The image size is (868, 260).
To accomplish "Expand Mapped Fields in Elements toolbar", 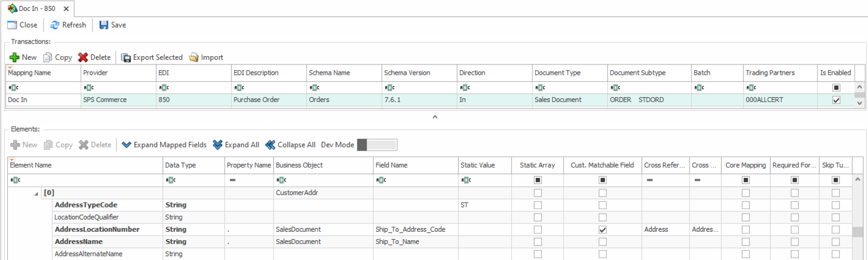I will pyautogui.click(x=164, y=145).
